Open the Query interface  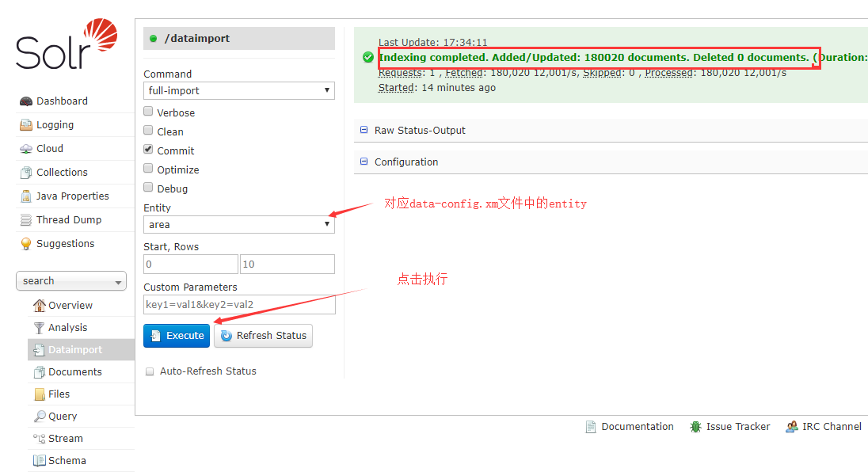[x=62, y=416]
